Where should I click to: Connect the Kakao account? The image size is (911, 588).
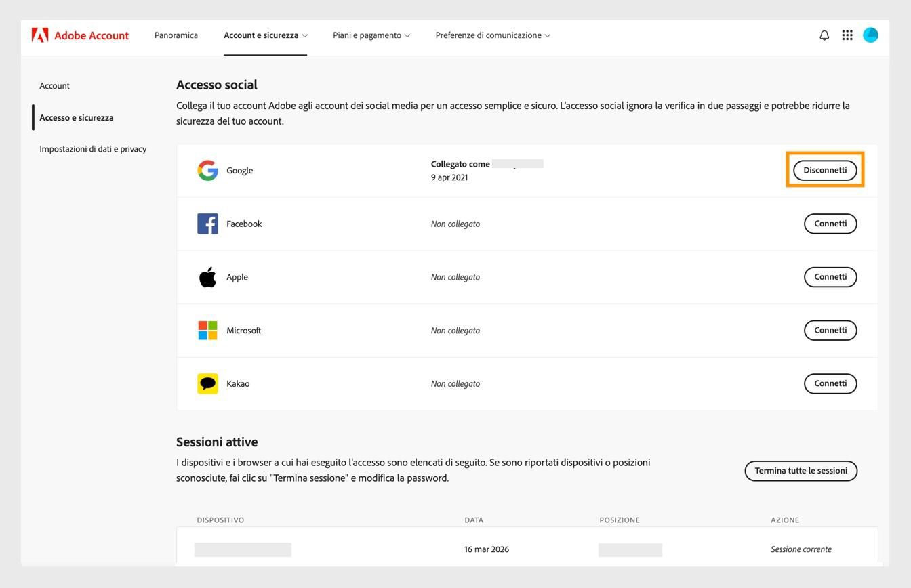pos(830,383)
